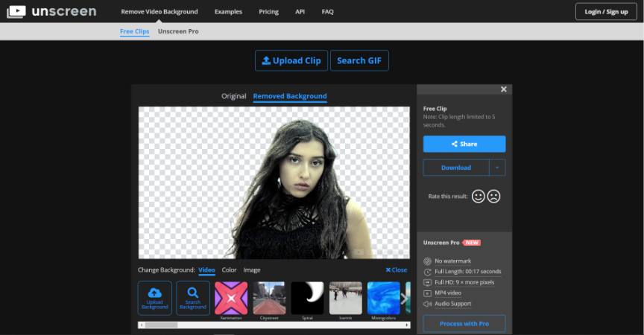This screenshot has height=335, width=644.
Task: Pick the Citystreet video background
Action: (x=269, y=298)
